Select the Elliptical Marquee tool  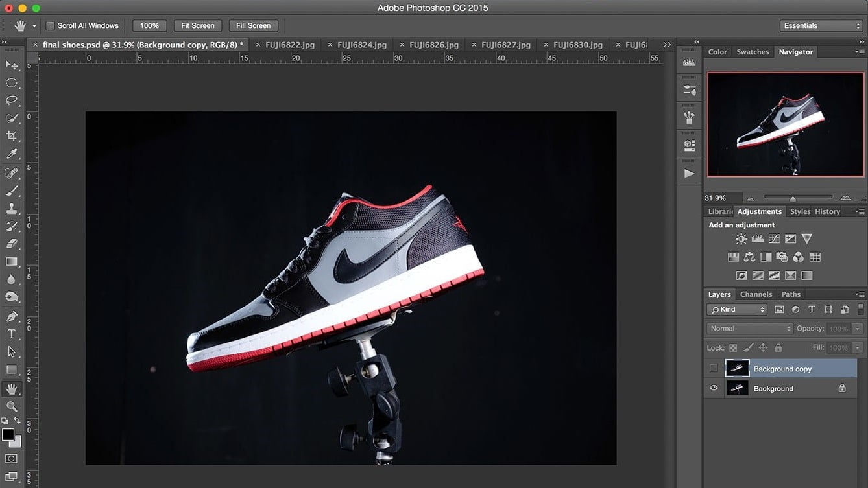pos(12,83)
